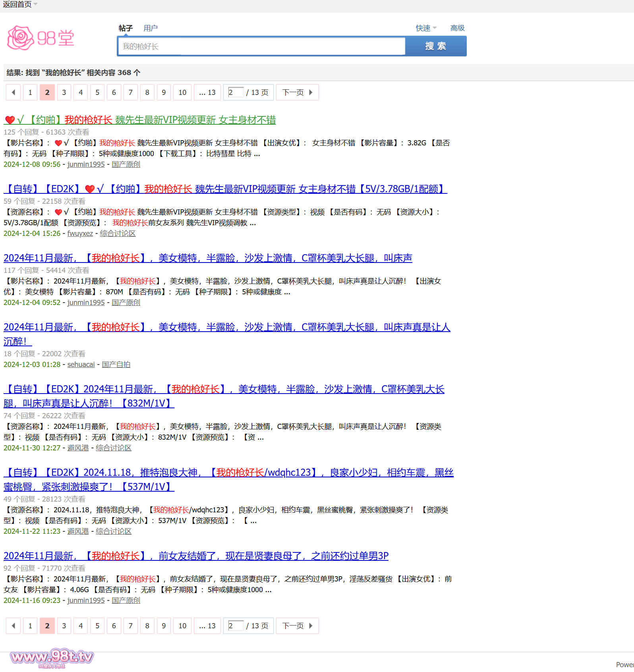This screenshot has height=672, width=634.
Task: Jump to last page '... 13' at bottom
Action: (207, 626)
